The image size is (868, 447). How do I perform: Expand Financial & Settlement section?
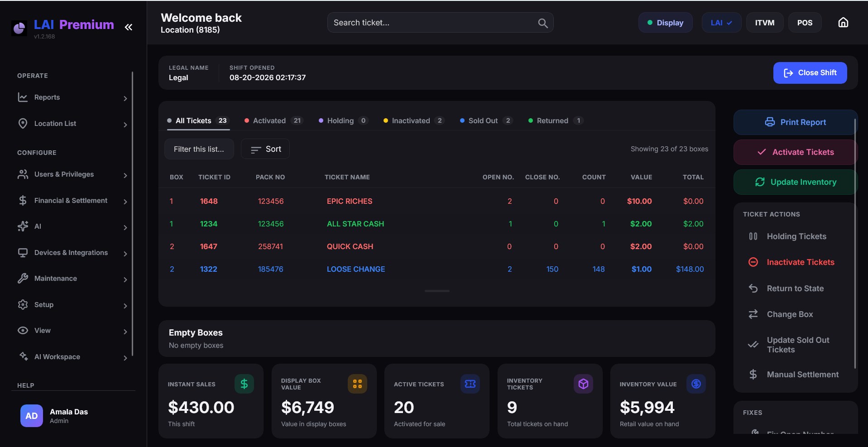pos(72,201)
